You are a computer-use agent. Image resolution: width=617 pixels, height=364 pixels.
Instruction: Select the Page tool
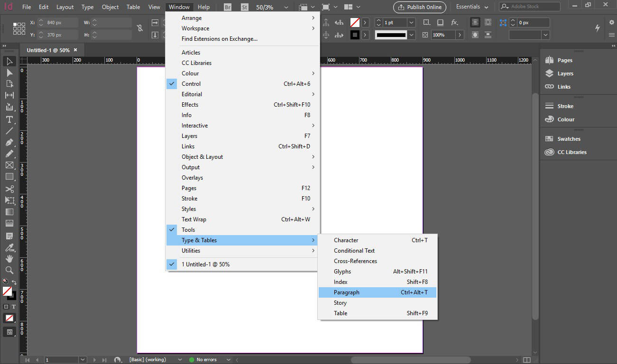[9, 84]
